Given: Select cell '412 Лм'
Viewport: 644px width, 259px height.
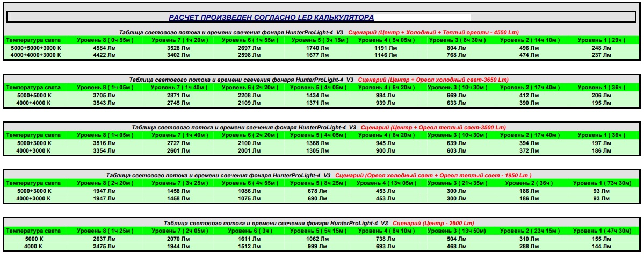Looking at the screenshot, I should click(530, 95).
